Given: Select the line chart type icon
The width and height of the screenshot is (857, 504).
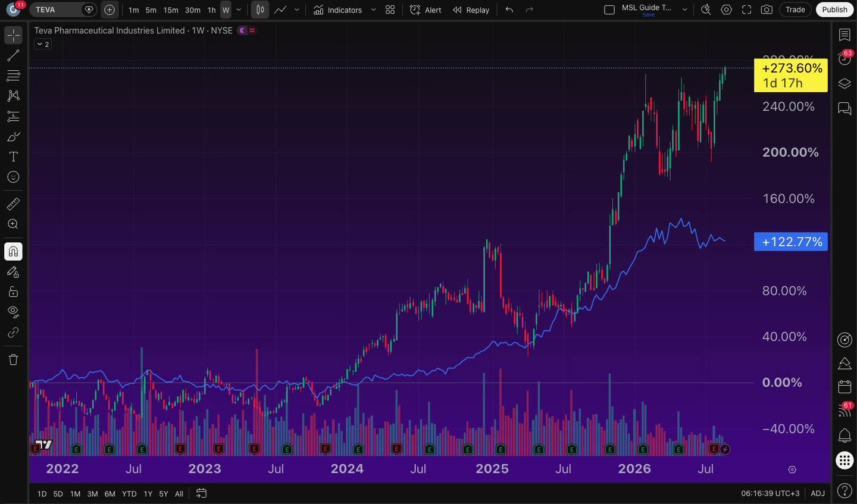Looking at the screenshot, I should click(x=281, y=10).
